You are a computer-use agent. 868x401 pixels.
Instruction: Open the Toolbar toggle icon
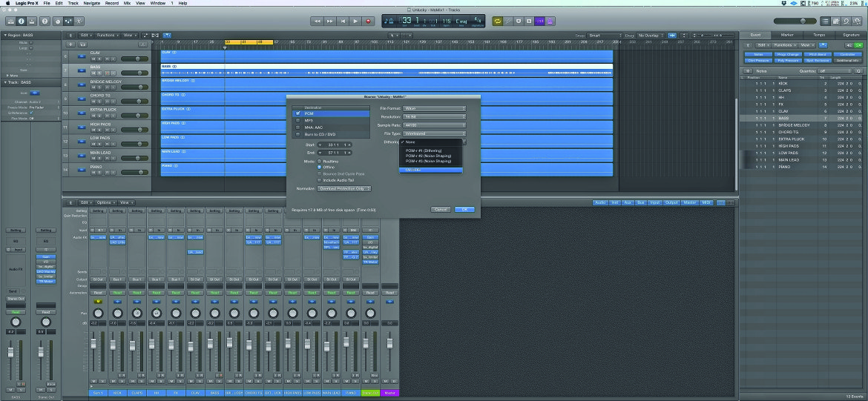point(32,21)
